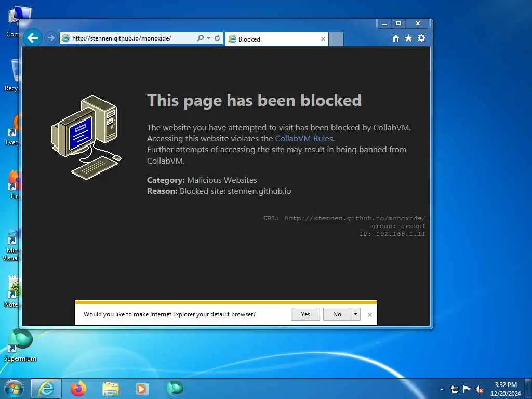Go back with the browser Back arrow
Viewport: 532px width, 399px height.
pyautogui.click(x=33, y=38)
